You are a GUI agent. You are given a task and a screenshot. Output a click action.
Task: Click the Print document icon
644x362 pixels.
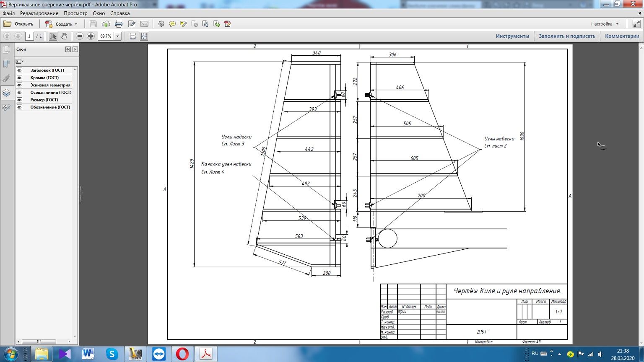point(119,24)
